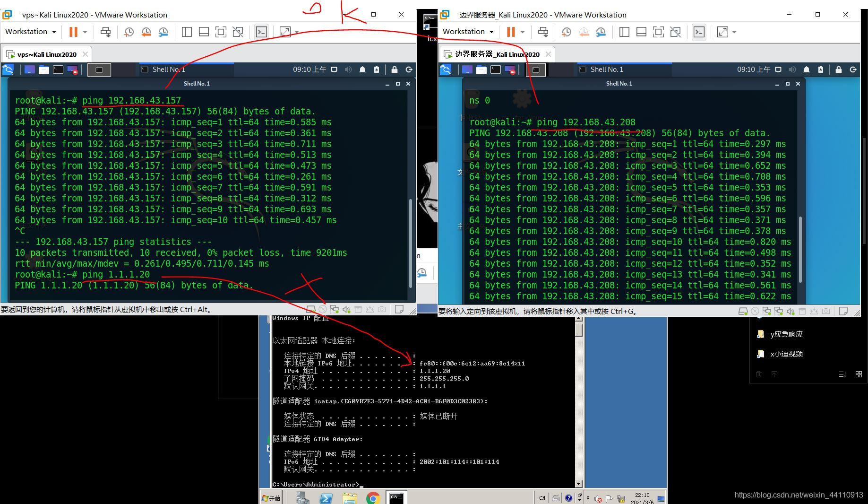This screenshot has width=868, height=504.
Task: Open Server Manager from Windows taskbar
Action: tap(302, 498)
